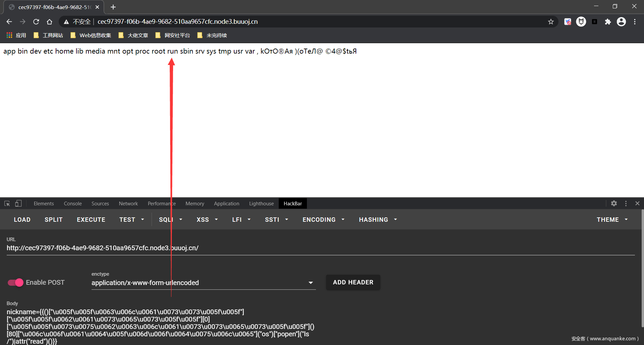Click the LOAD button in HackBar

(22, 219)
